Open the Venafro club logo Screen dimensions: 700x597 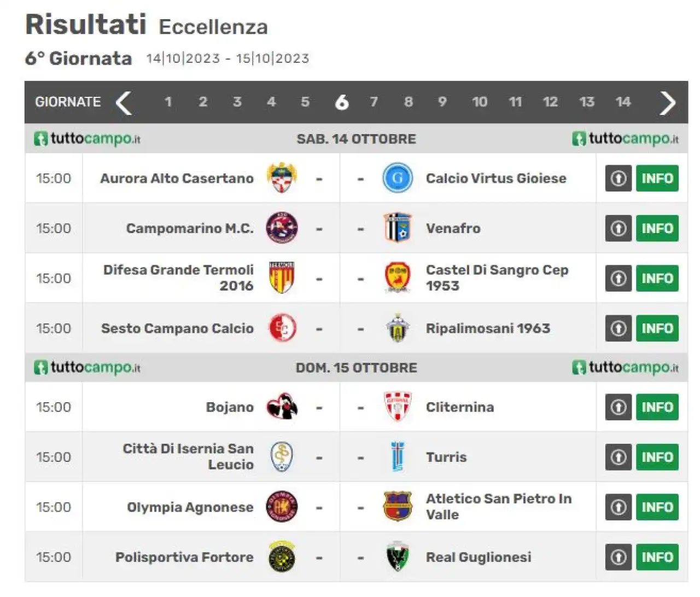tap(397, 228)
